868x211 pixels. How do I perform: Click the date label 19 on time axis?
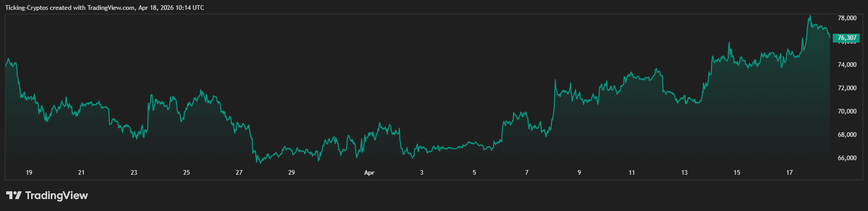(29, 173)
